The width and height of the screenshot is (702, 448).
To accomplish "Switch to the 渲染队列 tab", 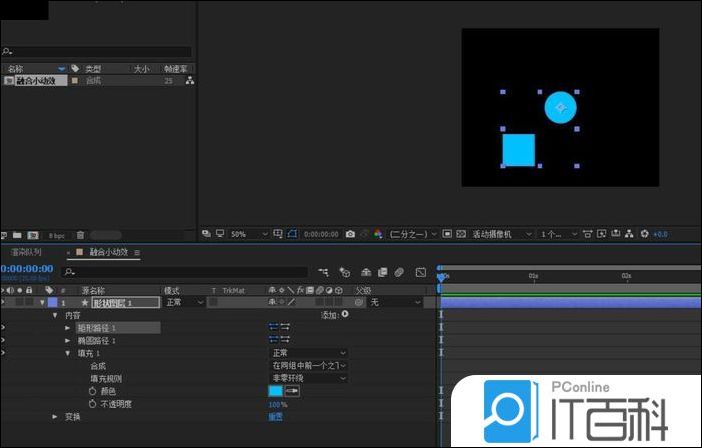I will [x=25, y=253].
